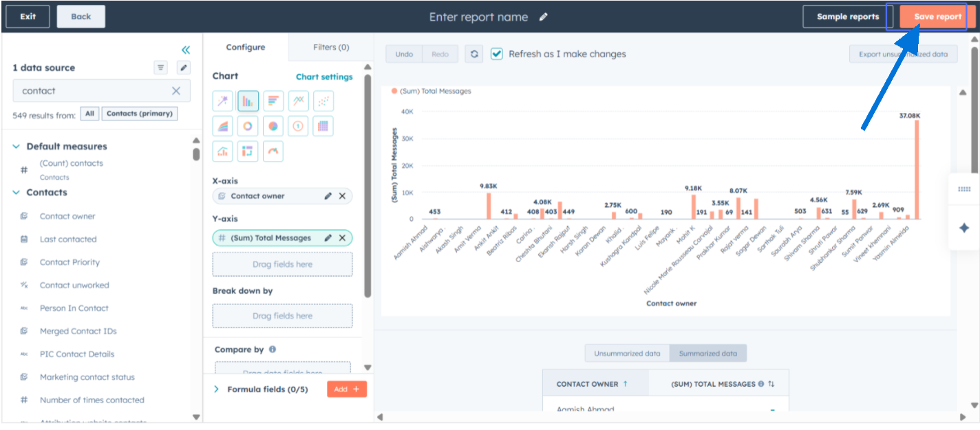Switch to Unsummarized data view
980x430 pixels.
627,354
